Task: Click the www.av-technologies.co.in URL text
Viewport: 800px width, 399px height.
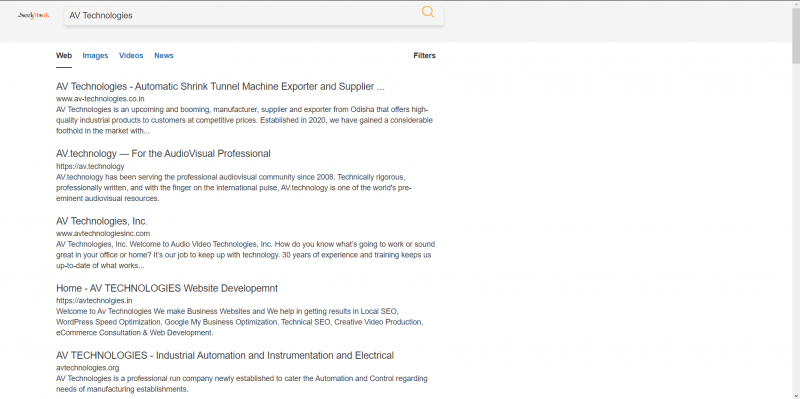Action: pyautogui.click(x=100, y=99)
